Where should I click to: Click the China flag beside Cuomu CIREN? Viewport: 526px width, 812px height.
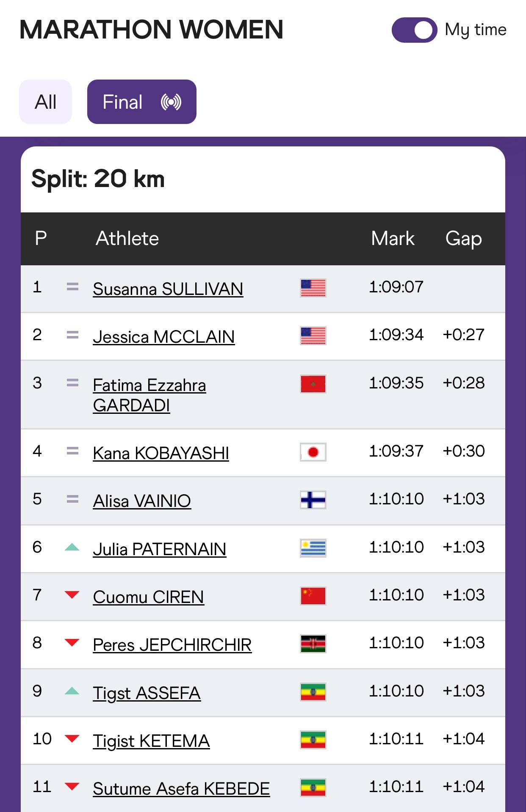[x=313, y=596]
